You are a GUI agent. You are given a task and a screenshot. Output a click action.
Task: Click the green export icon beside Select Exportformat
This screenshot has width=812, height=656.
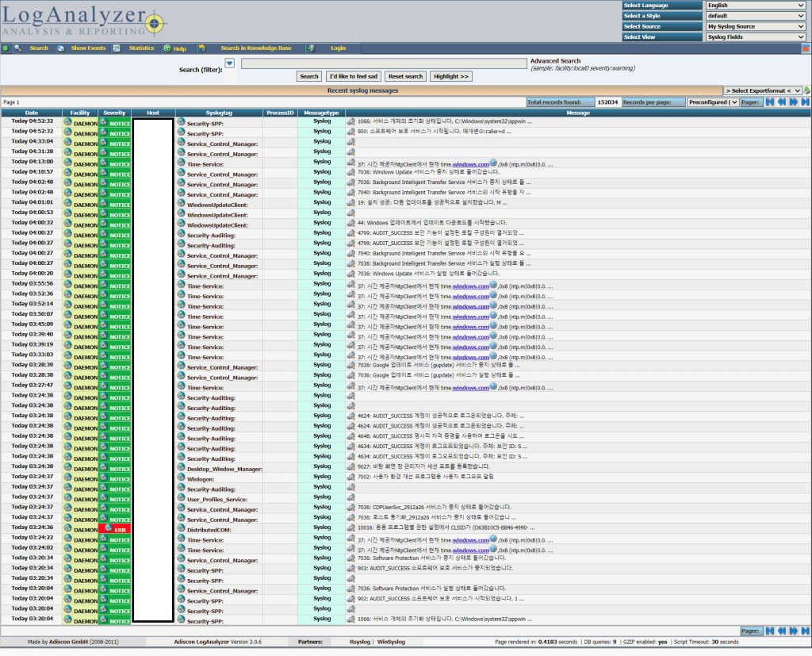pyautogui.click(x=806, y=90)
